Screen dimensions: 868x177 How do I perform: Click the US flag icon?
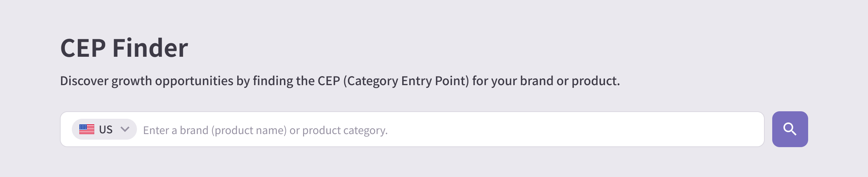[x=87, y=129]
